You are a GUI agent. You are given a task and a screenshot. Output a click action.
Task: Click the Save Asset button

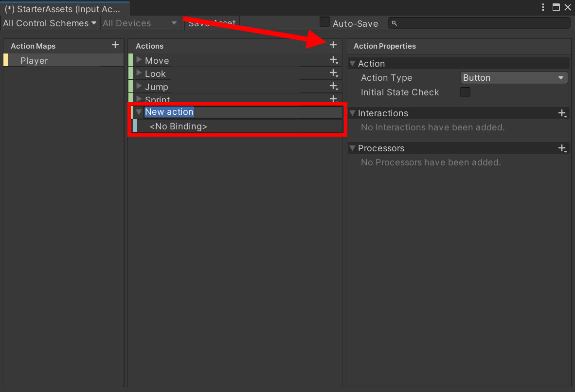coord(212,23)
